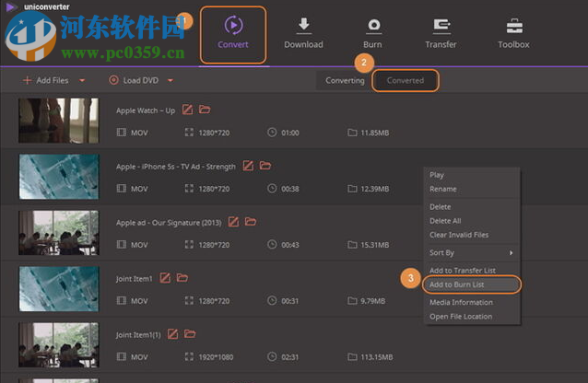Open the folder icon for Apple Watch – Up

(205, 110)
